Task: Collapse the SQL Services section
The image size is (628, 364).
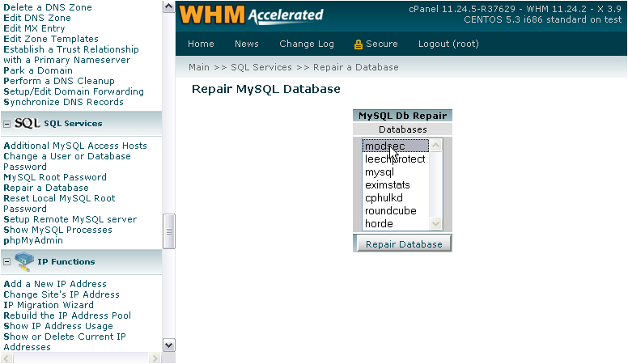Action: [x=6, y=124]
